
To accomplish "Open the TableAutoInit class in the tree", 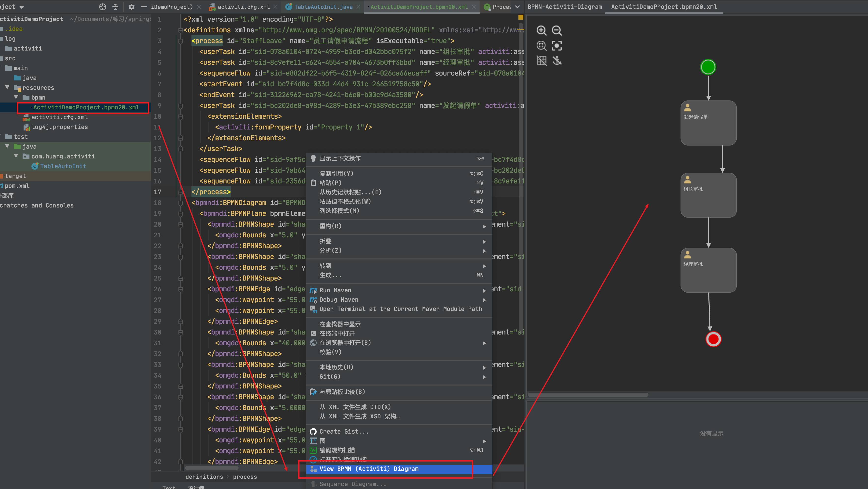I will point(63,166).
